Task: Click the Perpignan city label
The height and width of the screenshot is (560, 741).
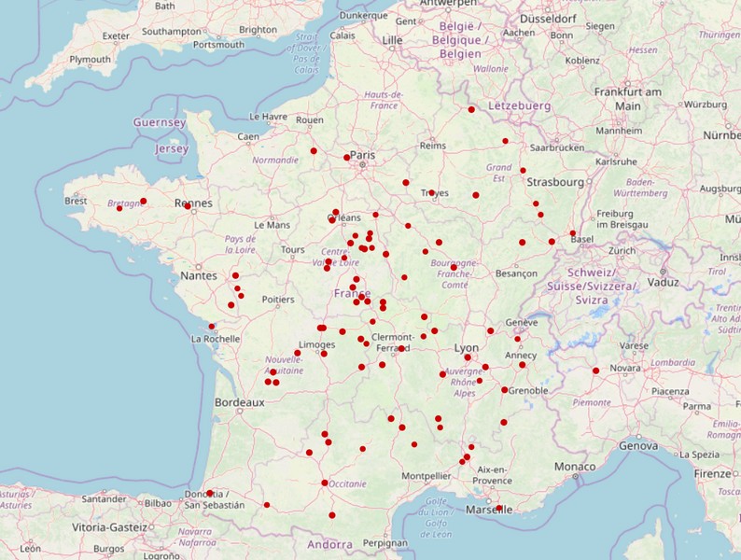Action: (x=385, y=543)
